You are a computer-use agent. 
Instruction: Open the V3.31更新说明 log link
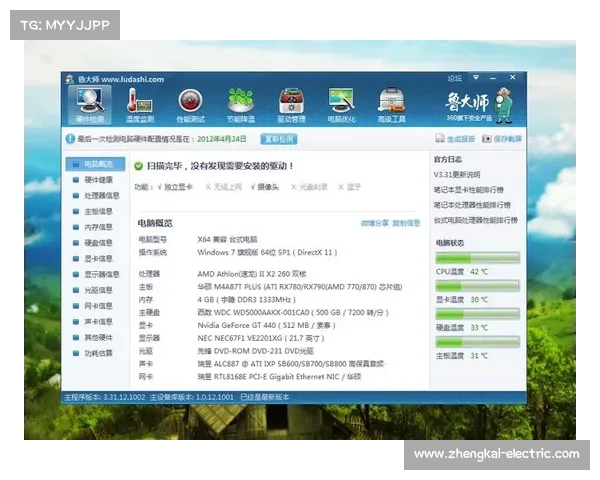457,175
